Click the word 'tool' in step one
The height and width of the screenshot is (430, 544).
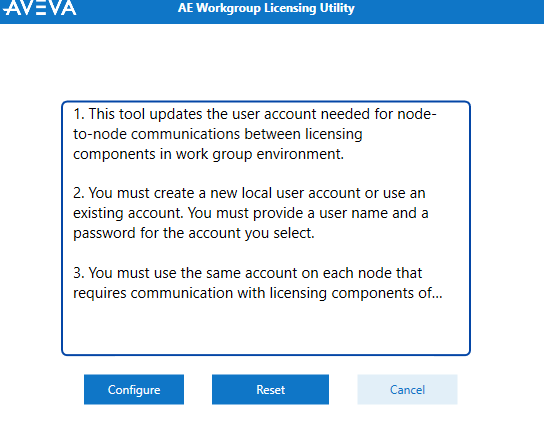point(132,114)
